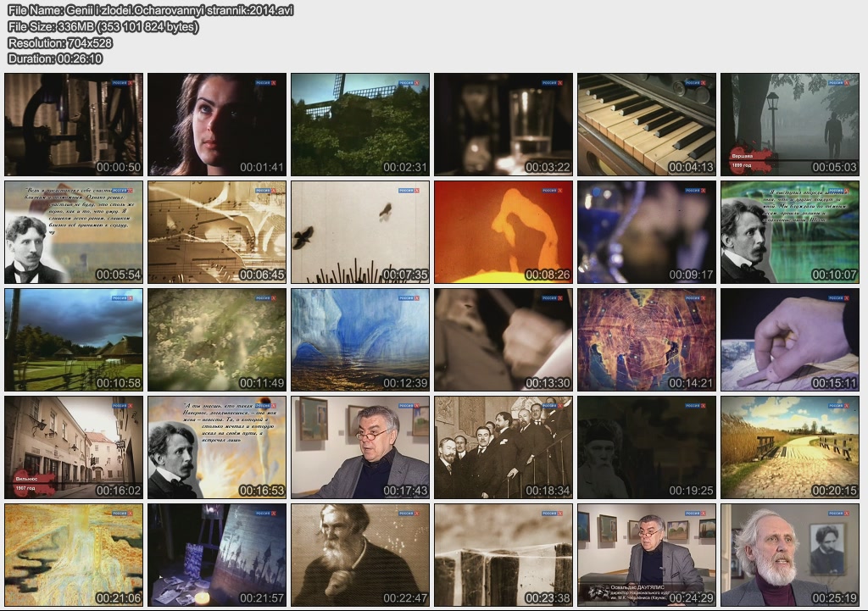Image resolution: width=868 pixels, height=611 pixels.
Task: Click the pointing hand frame at 00:15:11
Action: (x=790, y=339)
